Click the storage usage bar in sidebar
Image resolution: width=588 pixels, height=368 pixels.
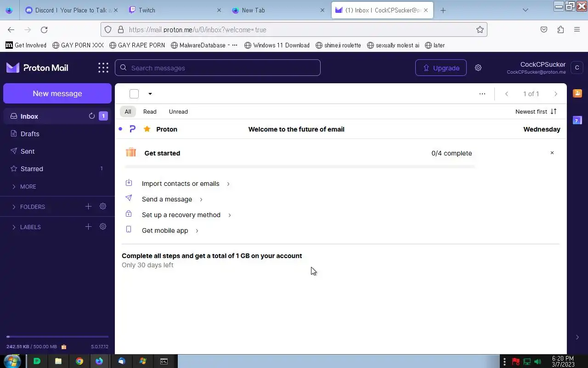point(57,337)
